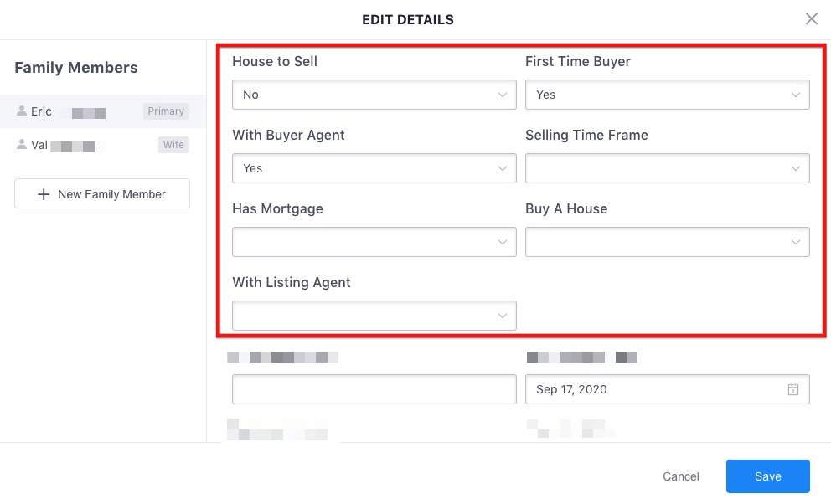Viewport: 831px width, 504px height.
Task: Click the person icon beside Eric
Action: click(22, 111)
